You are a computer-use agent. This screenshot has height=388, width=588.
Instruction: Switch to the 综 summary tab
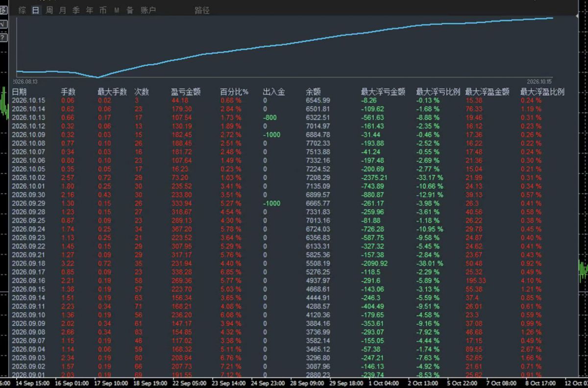(22, 10)
